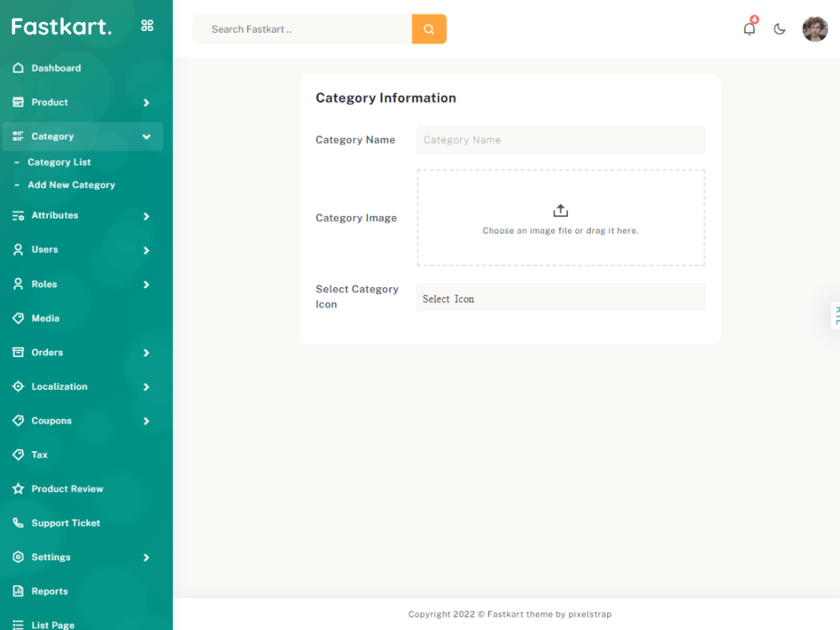Click the orange search button
The width and height of the screenshot is (840, 630).
pyautogui.click(x=429, y=29)
